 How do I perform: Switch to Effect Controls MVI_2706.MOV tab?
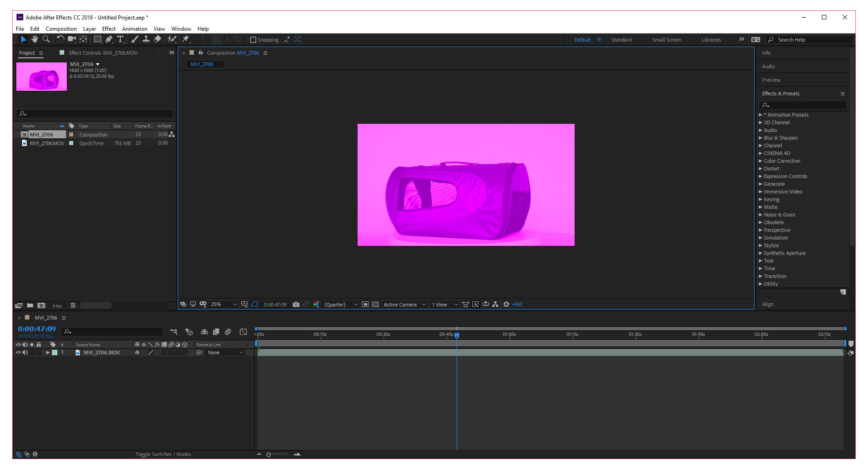point(103,53)
